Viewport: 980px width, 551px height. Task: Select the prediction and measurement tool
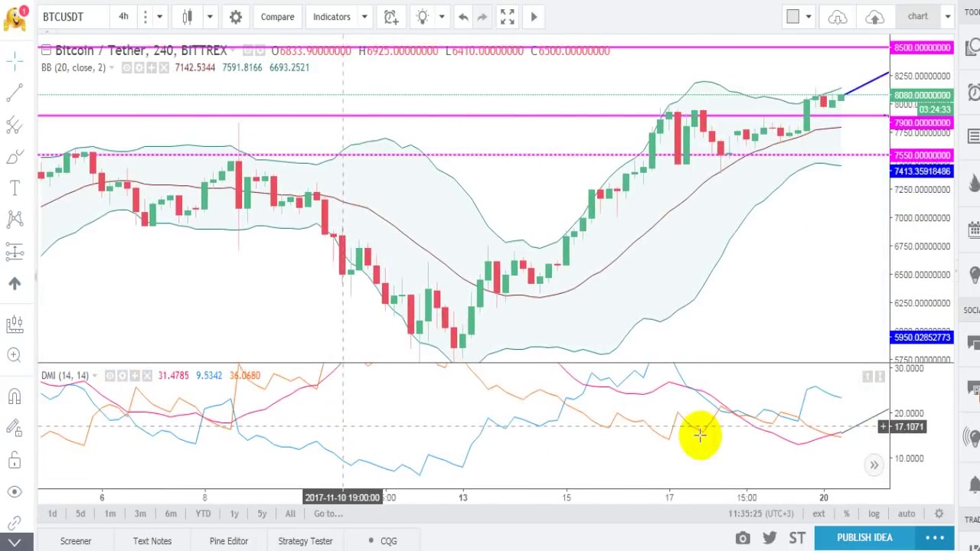coord(15,251)
